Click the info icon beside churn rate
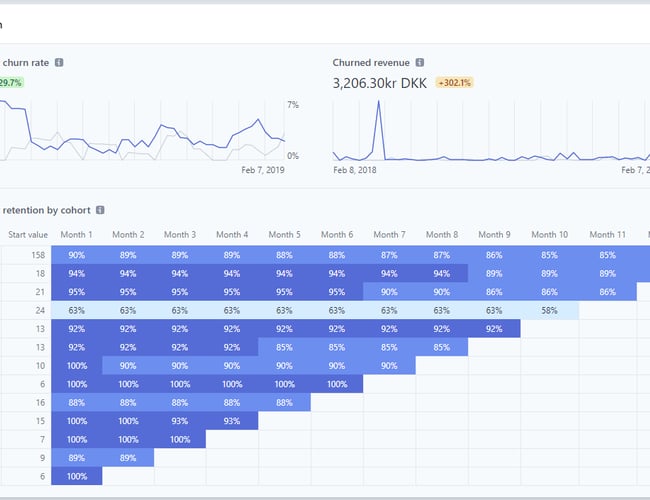 point(60,63)
